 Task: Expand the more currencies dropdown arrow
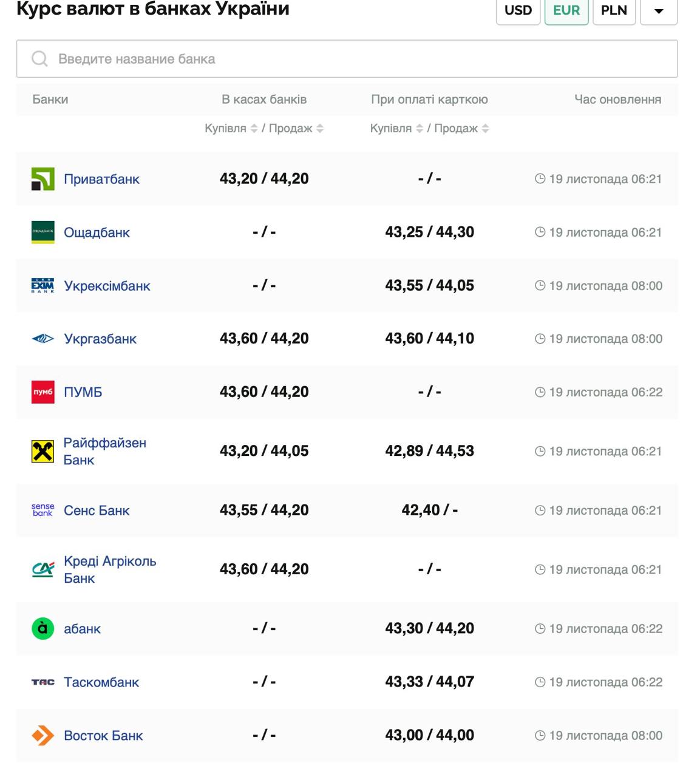659,11
